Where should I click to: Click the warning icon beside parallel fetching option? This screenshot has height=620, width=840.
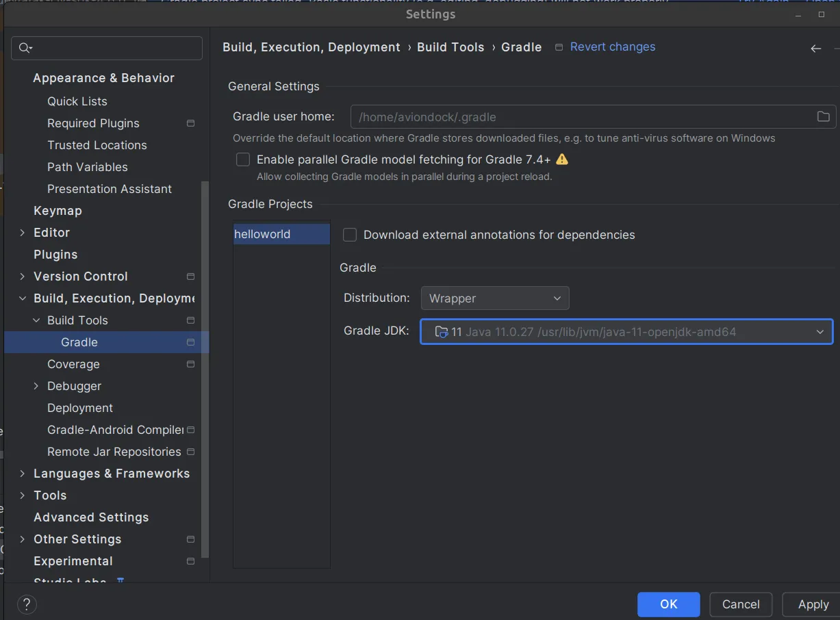[562, 159]
